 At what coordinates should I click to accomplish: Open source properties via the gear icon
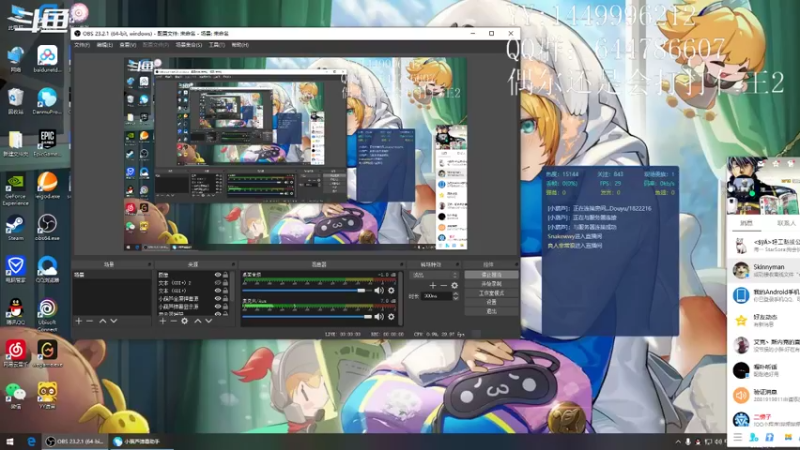tap(185, 321)
